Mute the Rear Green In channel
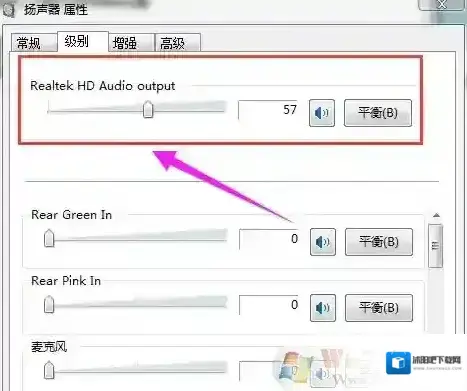The image size is (467, 391). (x=323, y=242)
